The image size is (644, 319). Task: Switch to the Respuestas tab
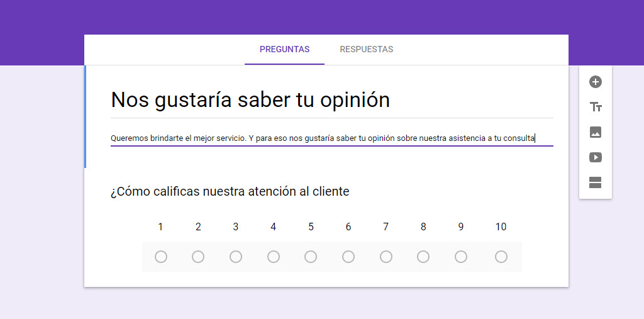tap(366, 50)
